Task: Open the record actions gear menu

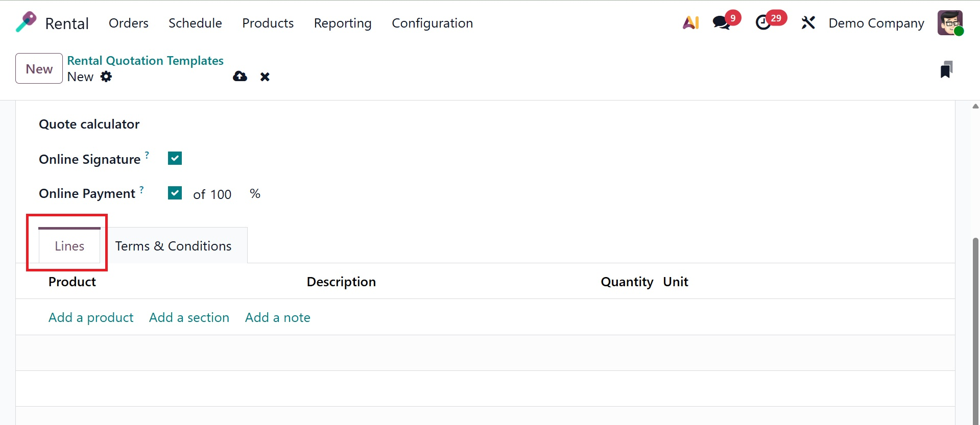Action: [x=106, y=77]
